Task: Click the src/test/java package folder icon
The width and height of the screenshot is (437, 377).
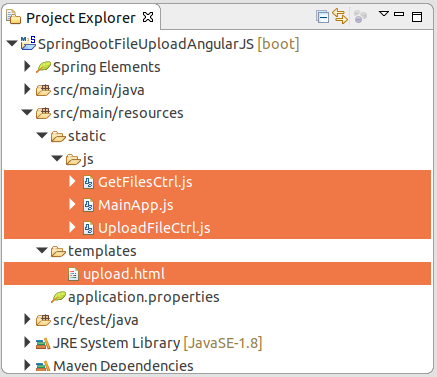Action: 43,320
